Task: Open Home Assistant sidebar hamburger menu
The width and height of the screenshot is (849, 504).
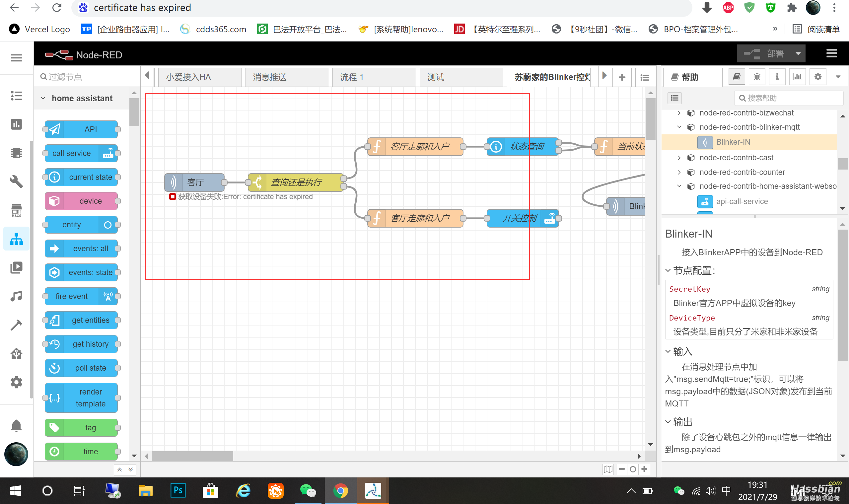Action: tap(16, 58)
